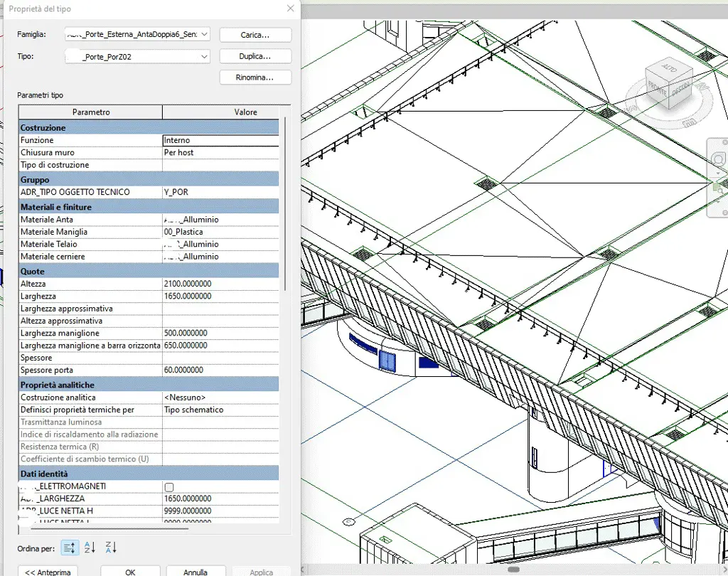
Task: Click the FRONTE face of the ViewCube
Action: (657, 90)
